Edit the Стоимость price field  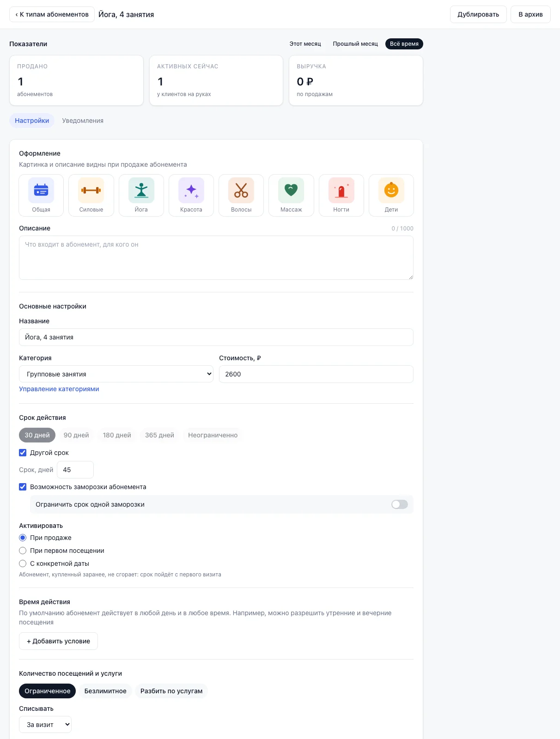tap(316, 374)
